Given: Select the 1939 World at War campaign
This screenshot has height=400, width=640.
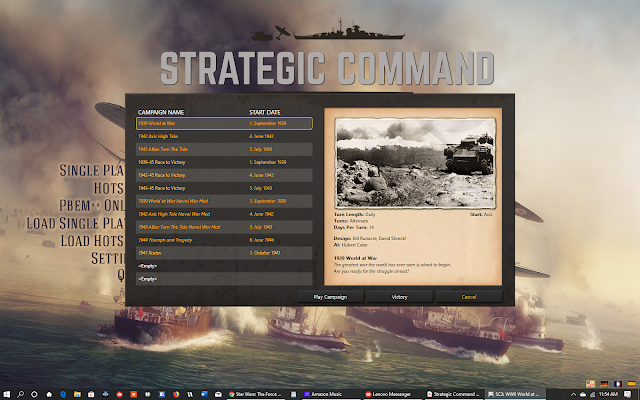Looking at the screenshot, I should (224, 123).
